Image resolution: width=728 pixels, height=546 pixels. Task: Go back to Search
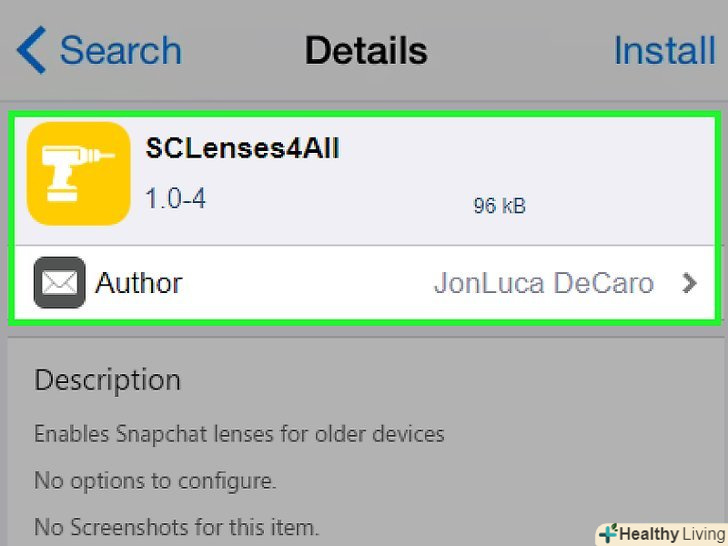click(x=120, y=51)
